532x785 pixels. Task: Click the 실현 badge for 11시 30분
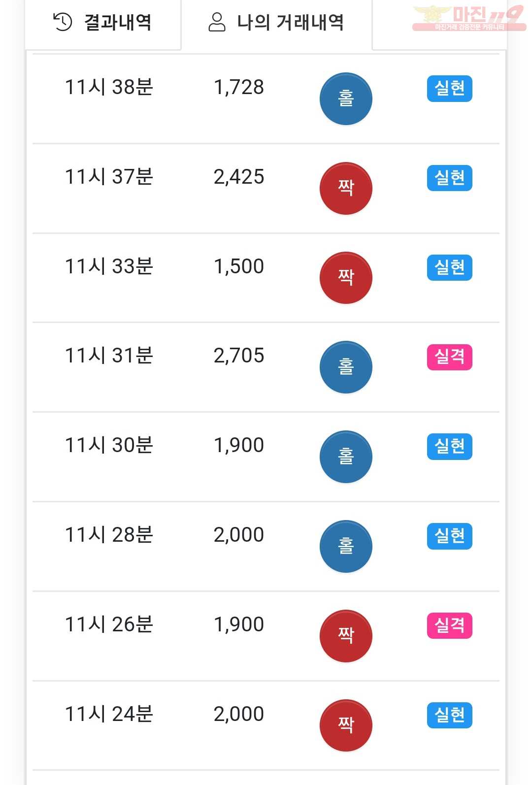(x=449, y=447)
